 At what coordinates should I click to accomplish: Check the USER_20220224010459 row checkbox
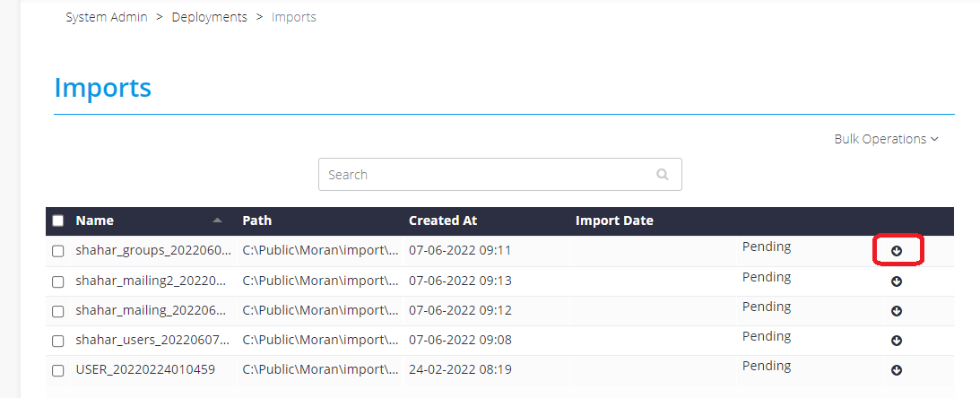[58, 370]
